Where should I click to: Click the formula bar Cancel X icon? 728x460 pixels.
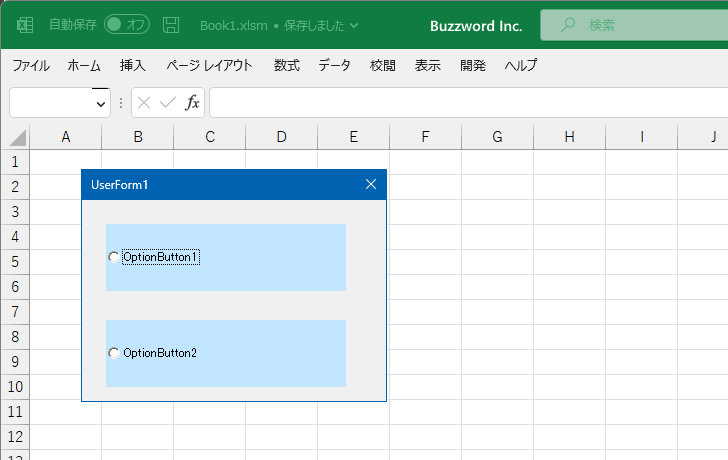[144, 103]
